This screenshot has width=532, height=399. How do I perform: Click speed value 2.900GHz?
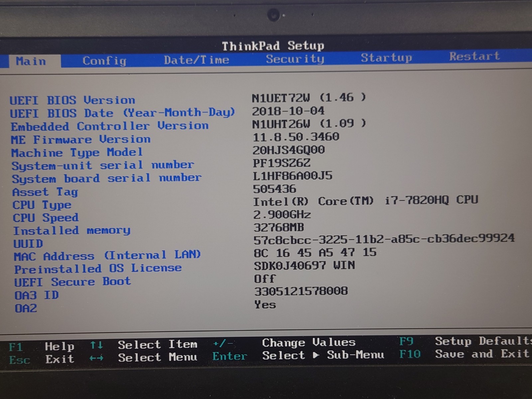tap(282, 214)
